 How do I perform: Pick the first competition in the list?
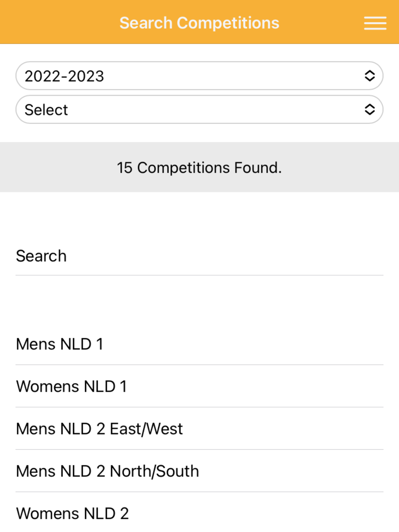(x=199, y=344)
